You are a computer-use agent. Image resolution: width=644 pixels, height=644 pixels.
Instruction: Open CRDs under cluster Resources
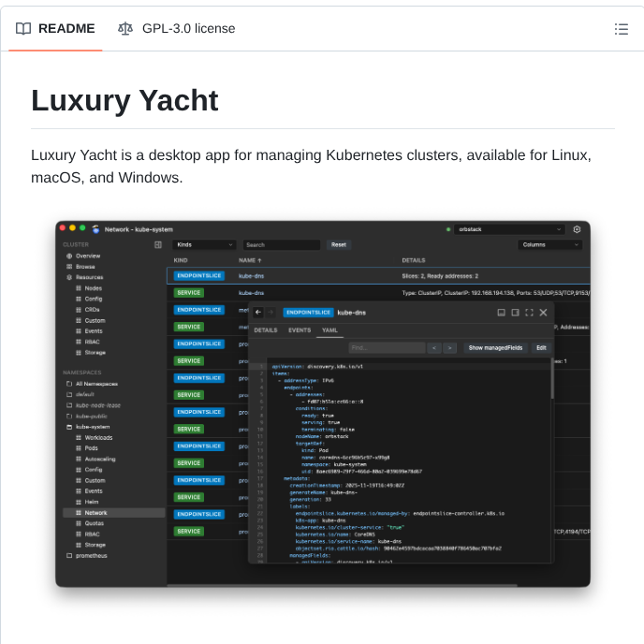tap(92, 310)
